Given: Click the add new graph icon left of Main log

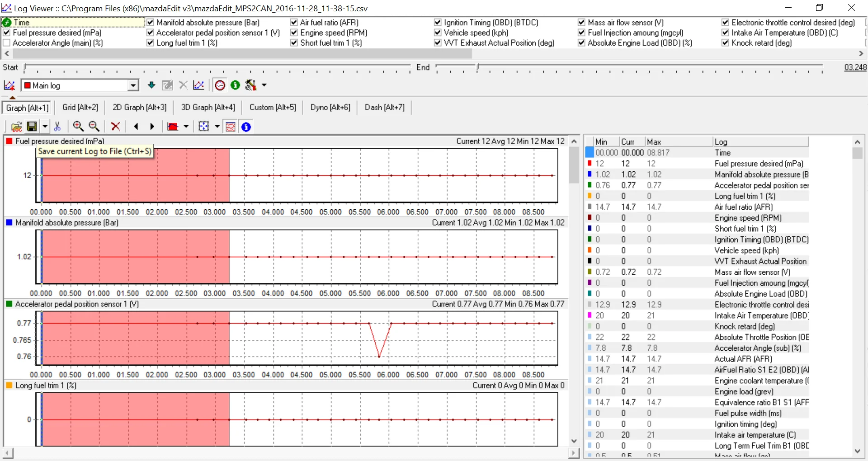Looking at the screenshot, I should (9, 85).
